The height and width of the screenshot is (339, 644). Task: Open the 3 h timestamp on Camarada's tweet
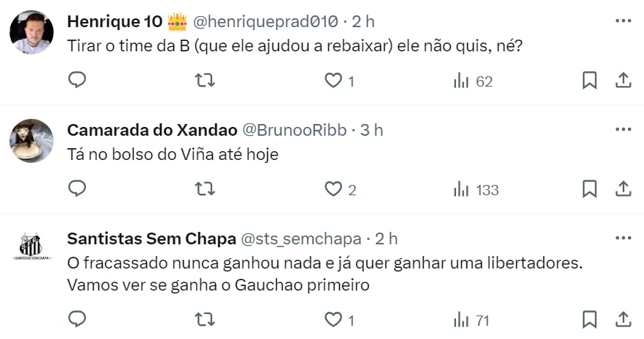click(372, 131)
